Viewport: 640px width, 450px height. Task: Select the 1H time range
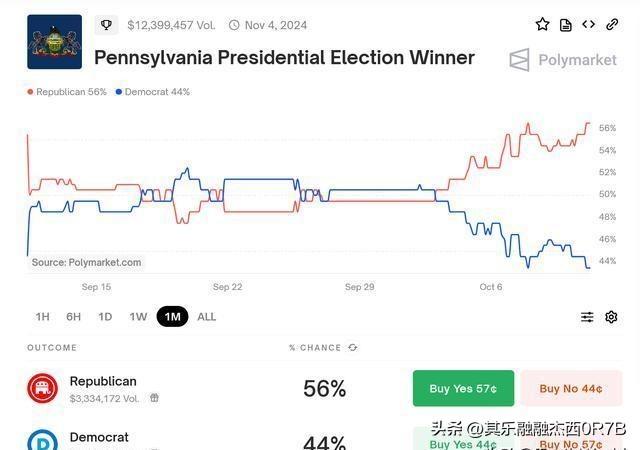pos(42,317)
